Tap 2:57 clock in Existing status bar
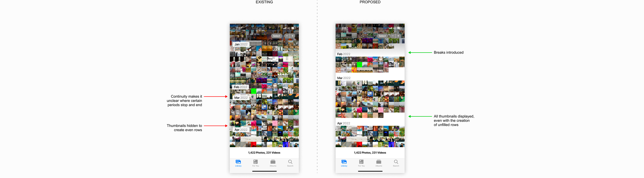The image size is (644, 178). (x=239, y=28)
